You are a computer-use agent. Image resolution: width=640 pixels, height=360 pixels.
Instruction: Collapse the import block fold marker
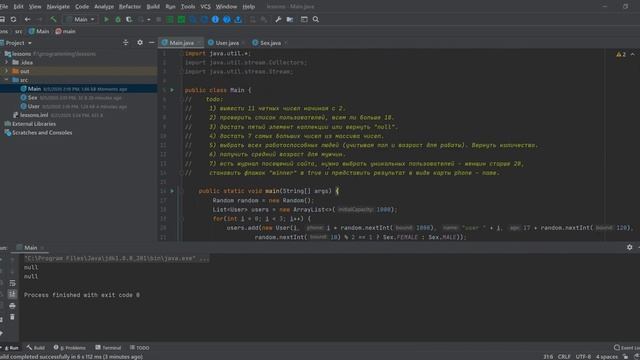181,53
